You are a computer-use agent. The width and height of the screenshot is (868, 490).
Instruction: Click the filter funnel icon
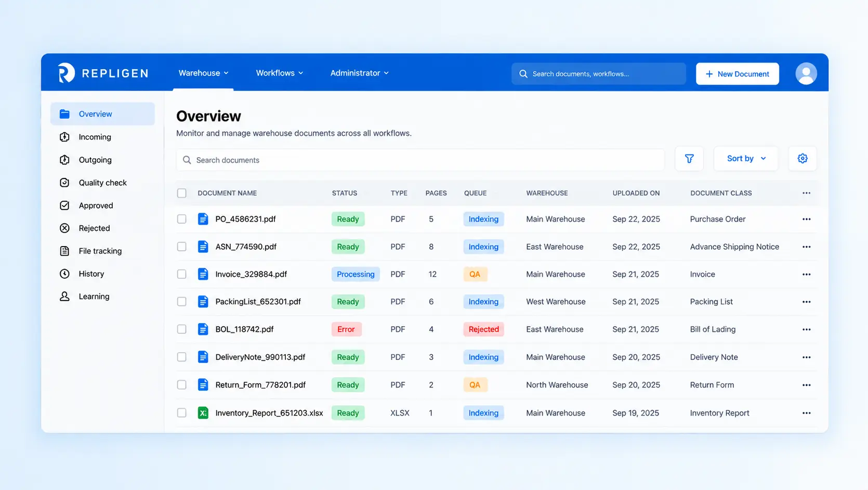coord(689,159)
